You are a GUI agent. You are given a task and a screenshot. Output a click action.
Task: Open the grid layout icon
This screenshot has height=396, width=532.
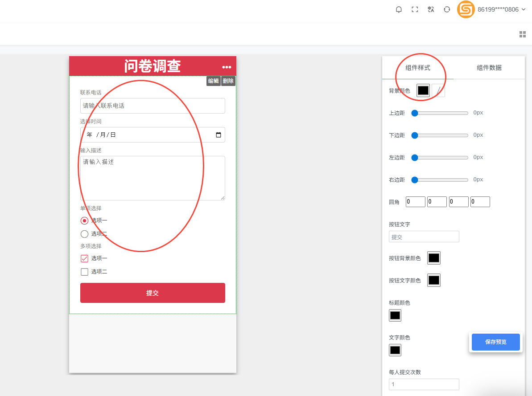tap(523, 34)
